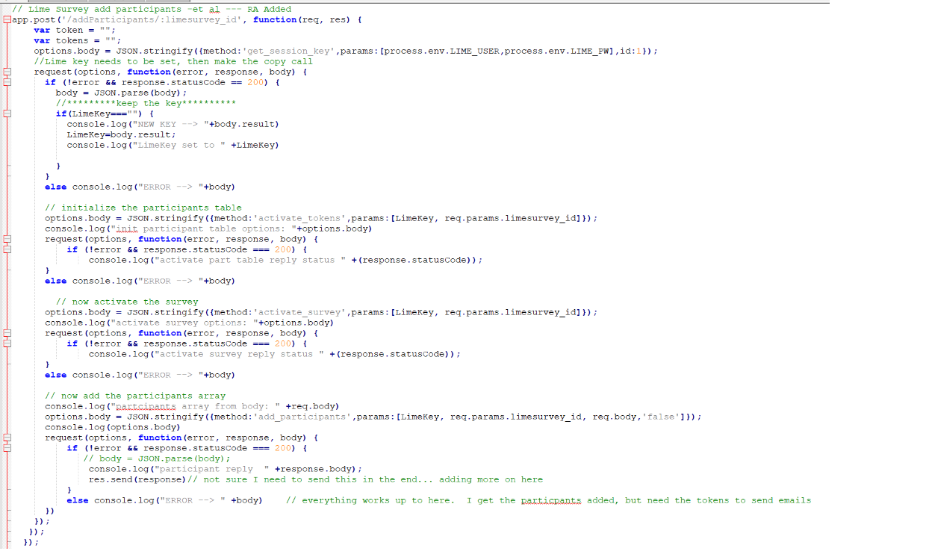Collapse the if block with statusCode == 200
Image resolution: width=932 pixels, height=560 pixels.
coord(7,82)
